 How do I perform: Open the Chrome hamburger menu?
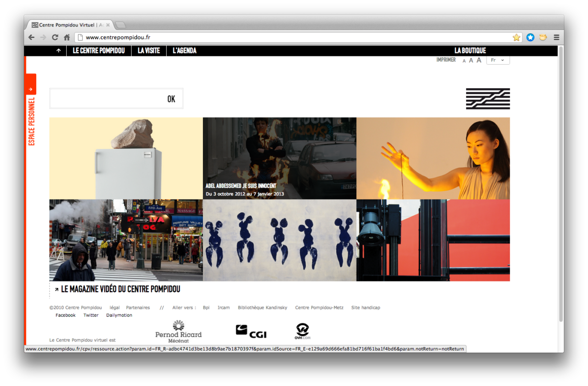(556, 37)
